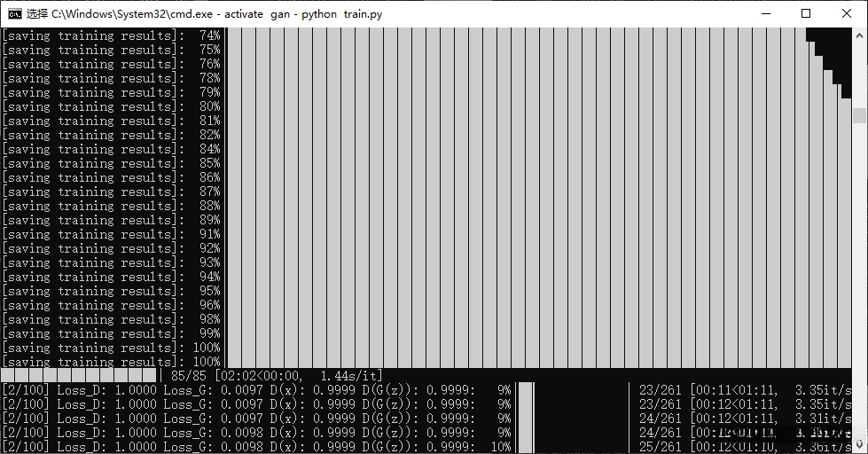This screenshot has width=868, height=454.
Task: Click the vertical scrollbar thumb
Action: tap(860, 115)
